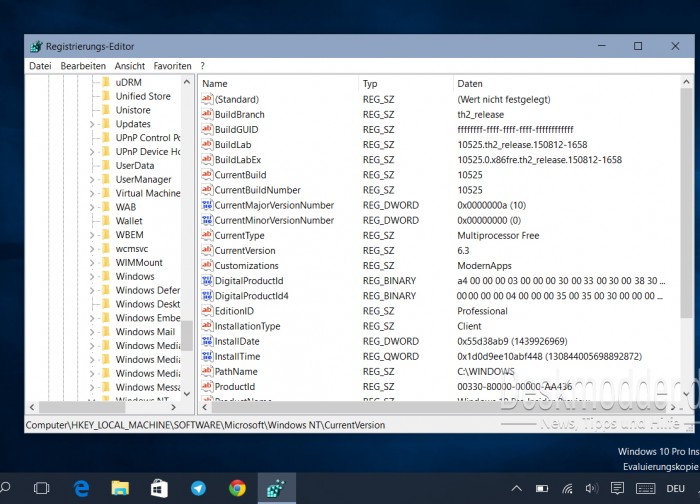Image resolution: width=700 pixels, height=504 pixels.
Task: Select the InstallationType value row
Action: [440, 326]
